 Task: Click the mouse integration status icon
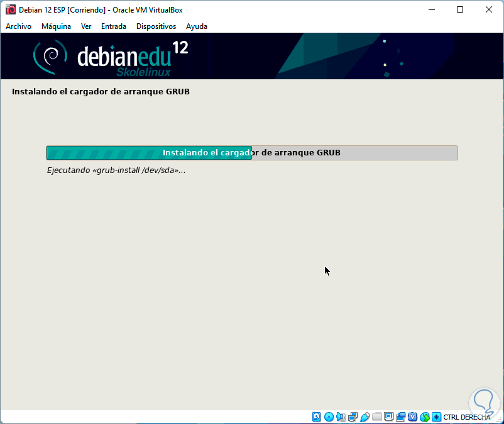coord(425,417)
